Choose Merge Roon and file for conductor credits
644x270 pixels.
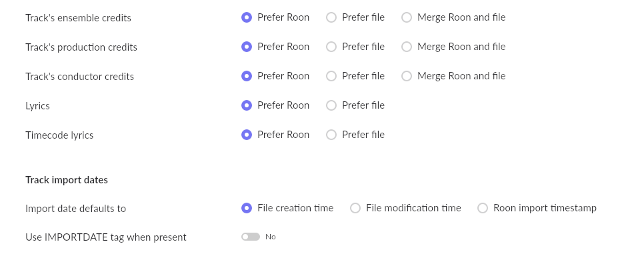(407, 76)
